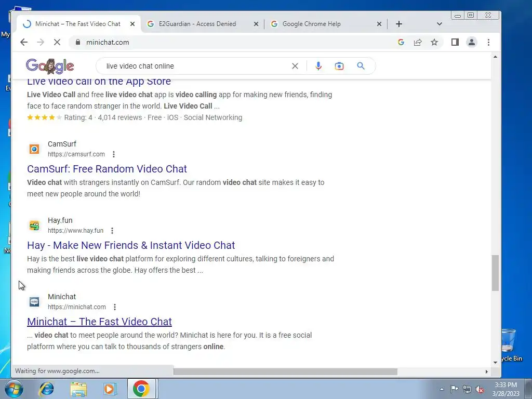Click the network tray icon
Viewport: 532px width, 399px height.
[467, 389]
